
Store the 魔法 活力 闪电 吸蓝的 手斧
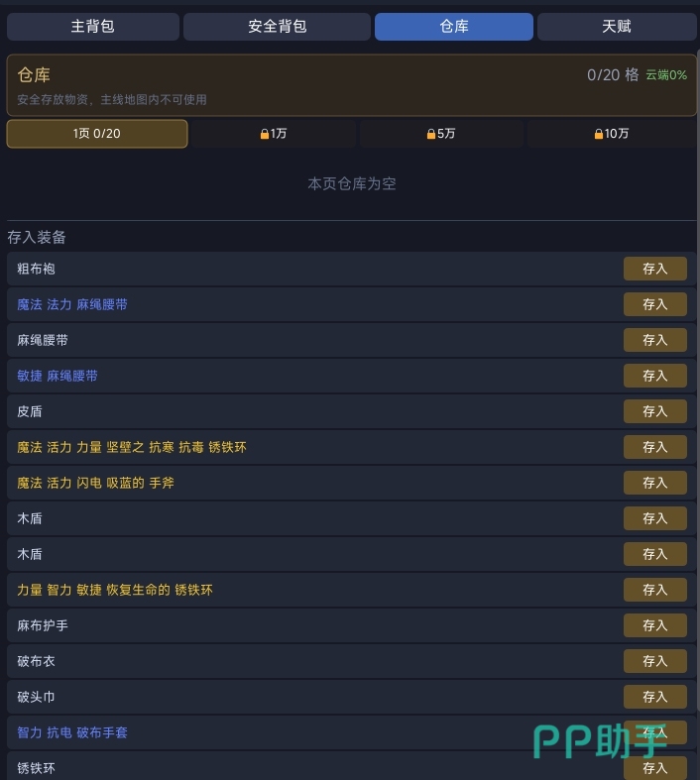tap(654, 483)
